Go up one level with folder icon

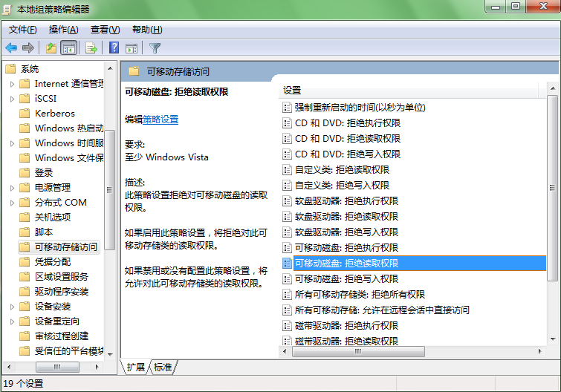tap(51, 48)
